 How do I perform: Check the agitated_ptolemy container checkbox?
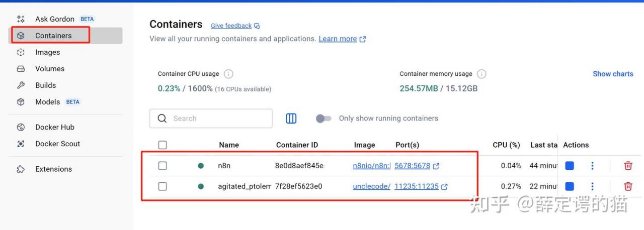click(x=163, y=186)
